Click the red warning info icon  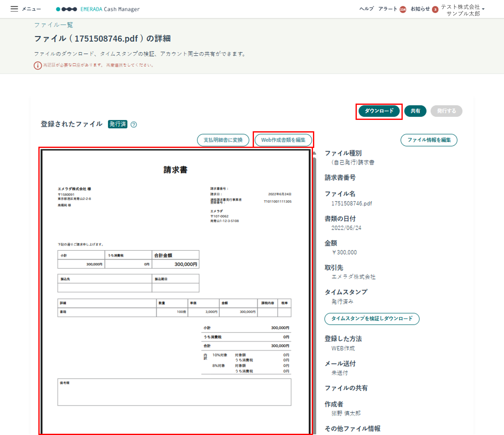[38, 65]
